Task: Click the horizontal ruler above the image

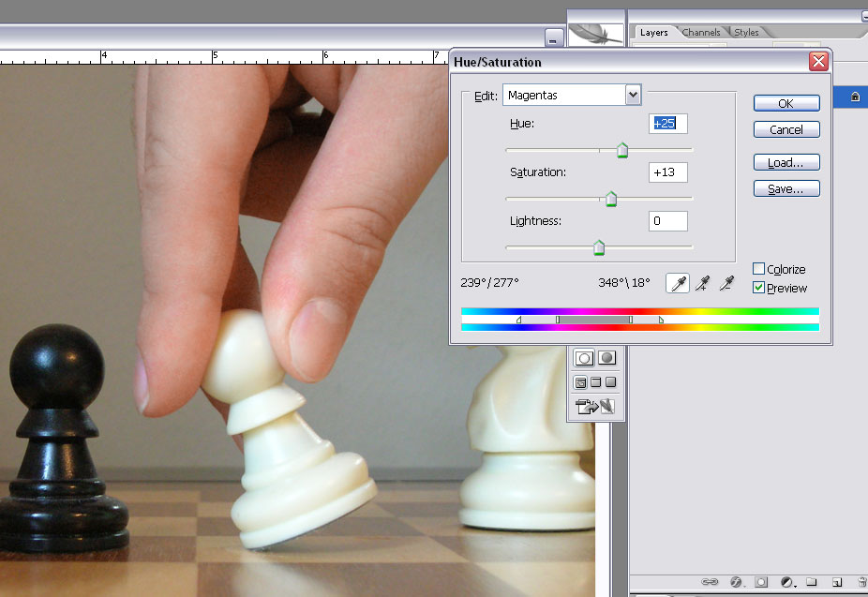Action: tap(224, 57)
